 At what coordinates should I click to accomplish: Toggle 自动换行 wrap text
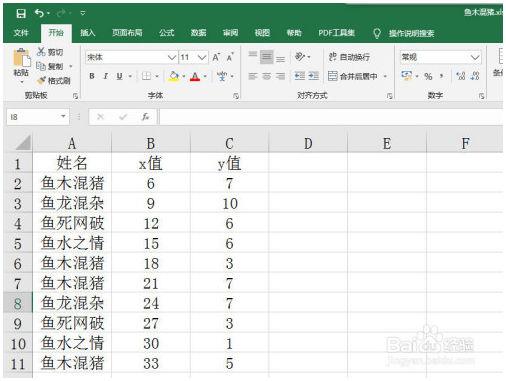tap(349, 57)
